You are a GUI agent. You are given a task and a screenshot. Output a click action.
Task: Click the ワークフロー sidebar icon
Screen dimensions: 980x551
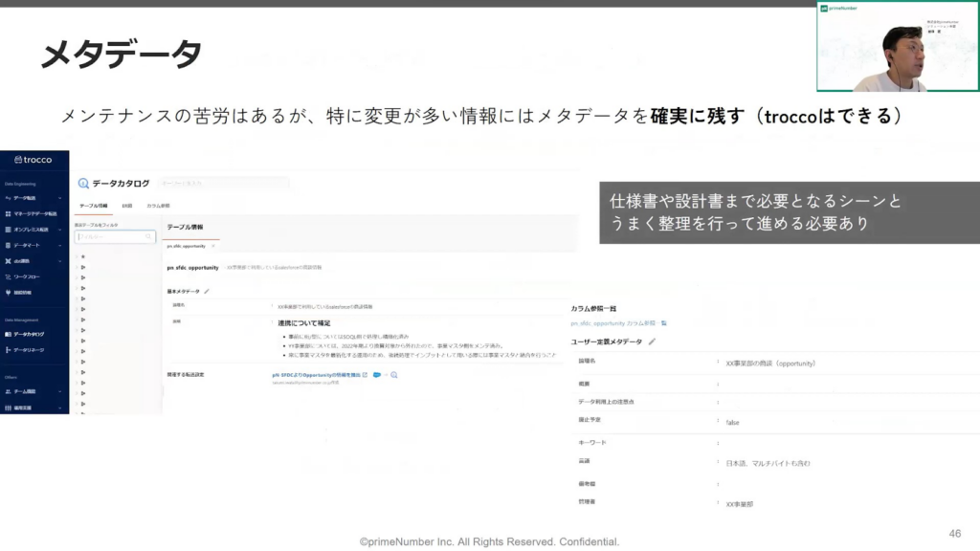click(9, 275)
